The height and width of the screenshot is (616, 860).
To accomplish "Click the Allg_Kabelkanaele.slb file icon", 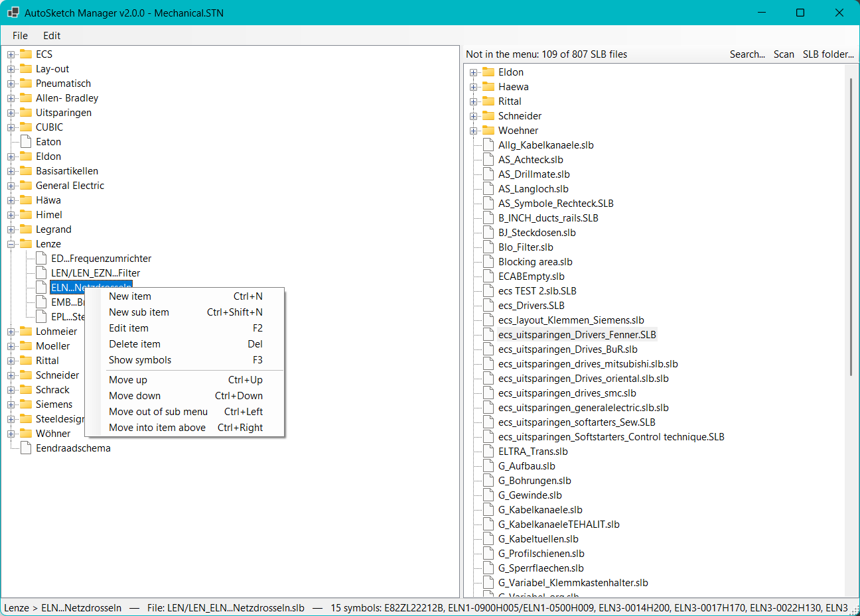I will click(x=488, y=145).
